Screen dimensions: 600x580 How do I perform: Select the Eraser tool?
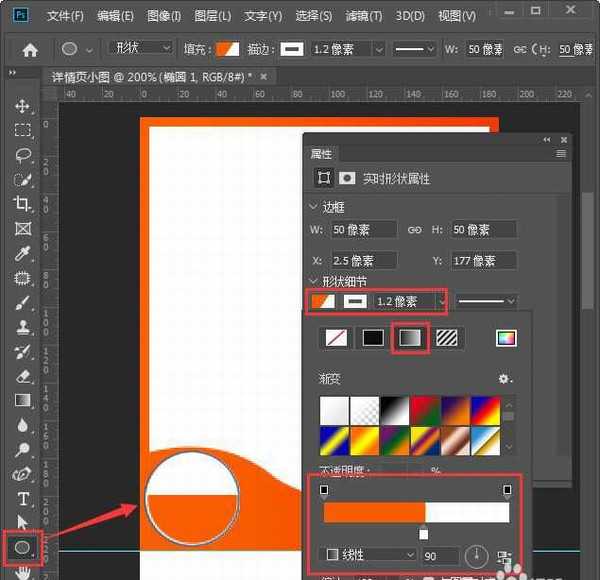22,376
